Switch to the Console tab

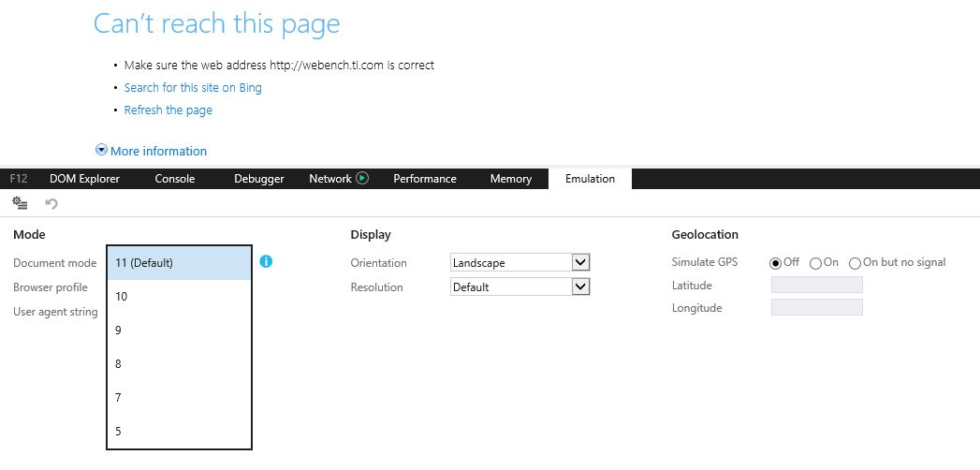click(x=174, y=179)
